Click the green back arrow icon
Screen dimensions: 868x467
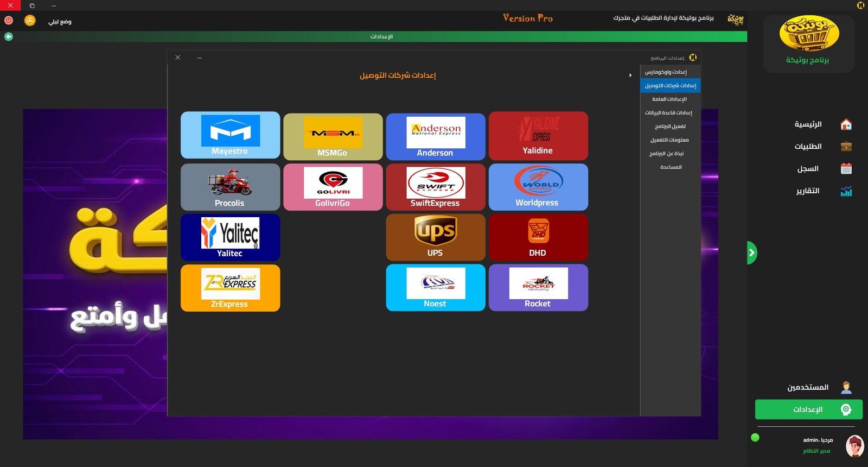click(x=8, y=36)
